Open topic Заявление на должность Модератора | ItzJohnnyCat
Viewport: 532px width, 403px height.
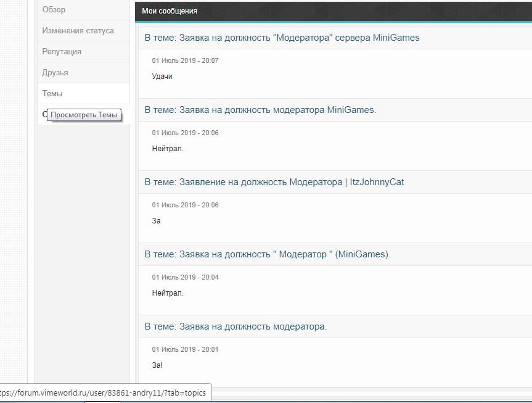click(x=274, y=182)
